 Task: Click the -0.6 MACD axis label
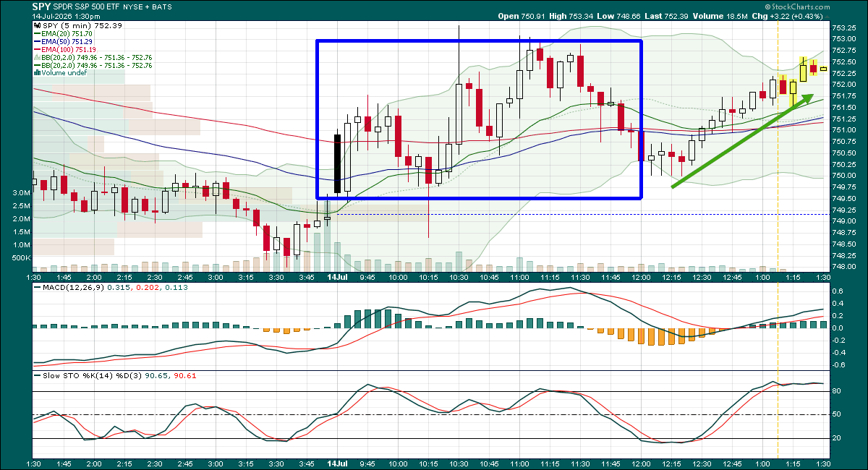[840, 364]
